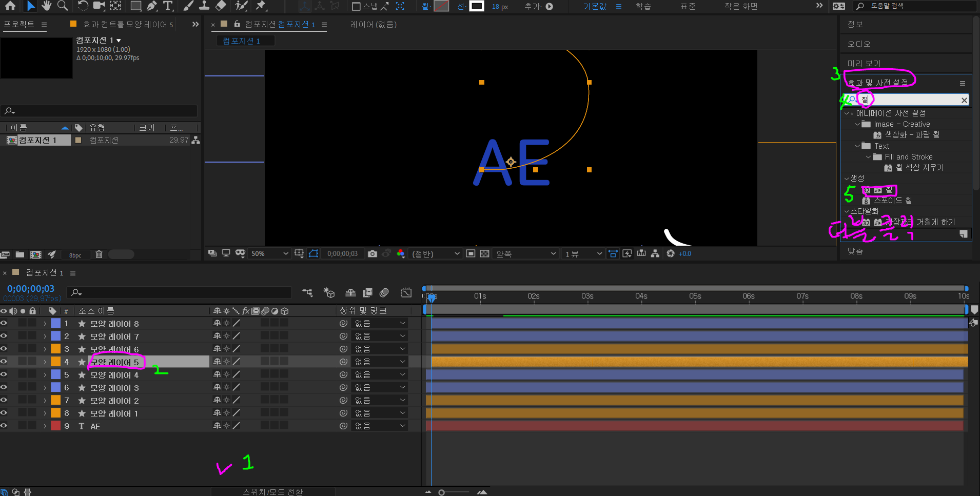Select the Zoom magnifier tool
The height and width of the screenshot is (496, 980).
click(x=63, y=6)
